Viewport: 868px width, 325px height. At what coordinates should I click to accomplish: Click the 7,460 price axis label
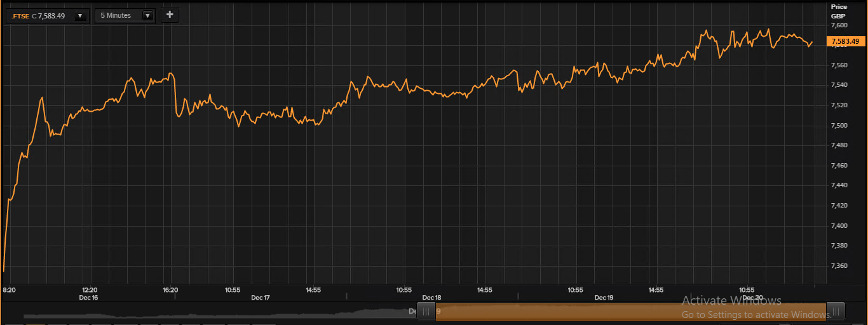pos(839,166)
